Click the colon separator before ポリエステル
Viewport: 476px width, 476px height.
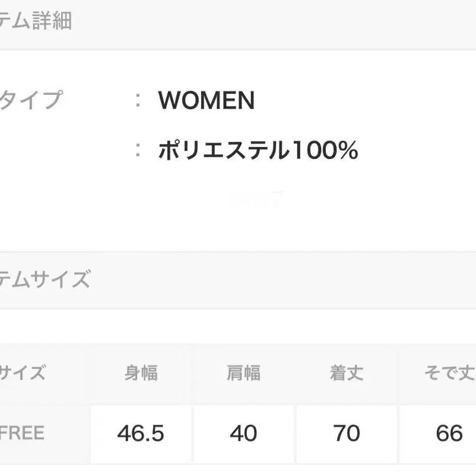point(138,151)
